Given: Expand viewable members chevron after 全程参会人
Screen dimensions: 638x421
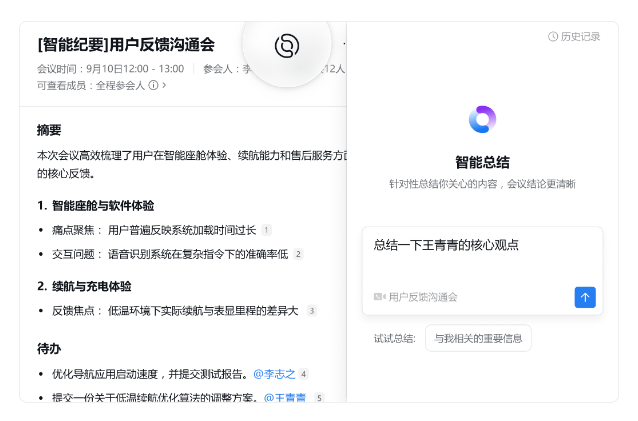Looking at the screenshot, I should pos(164,86).
